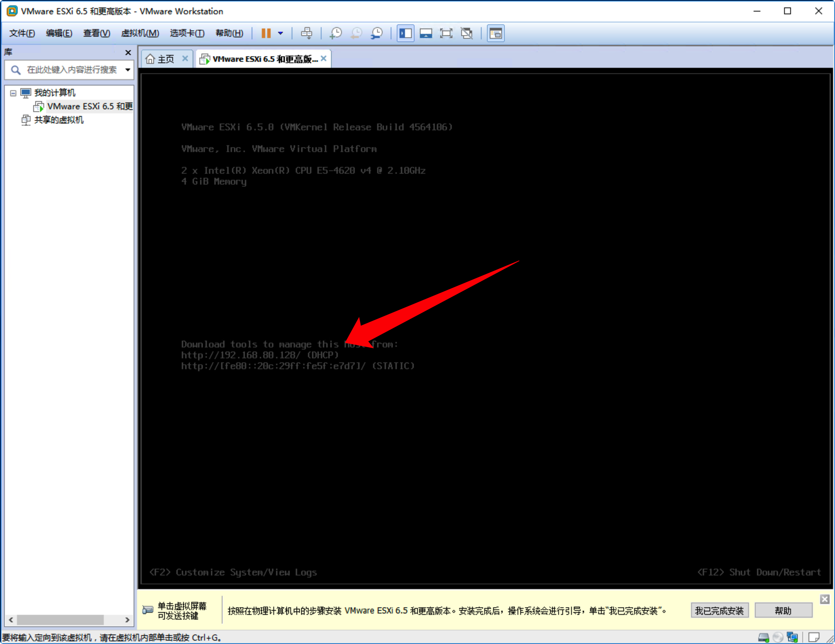The image size is (835, 644).
Task: Toggle the thumbnail bar
Action: [x=425, y=33]
